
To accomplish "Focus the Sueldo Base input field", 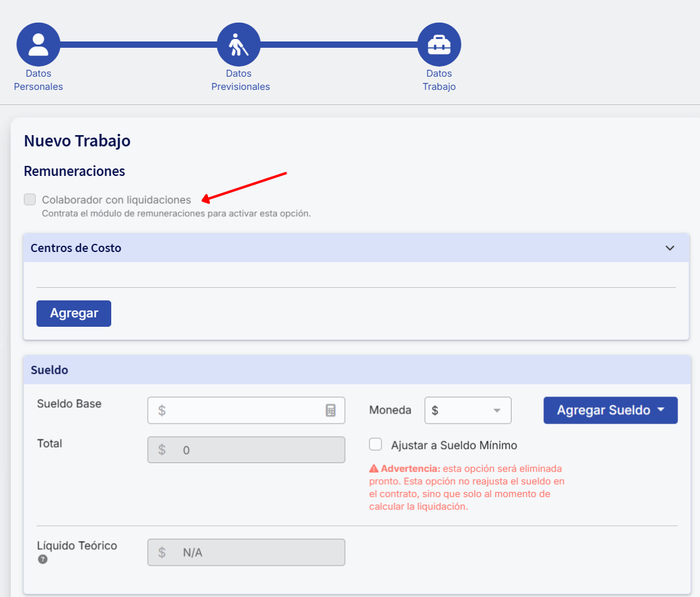I will click(x=245, y=410).
